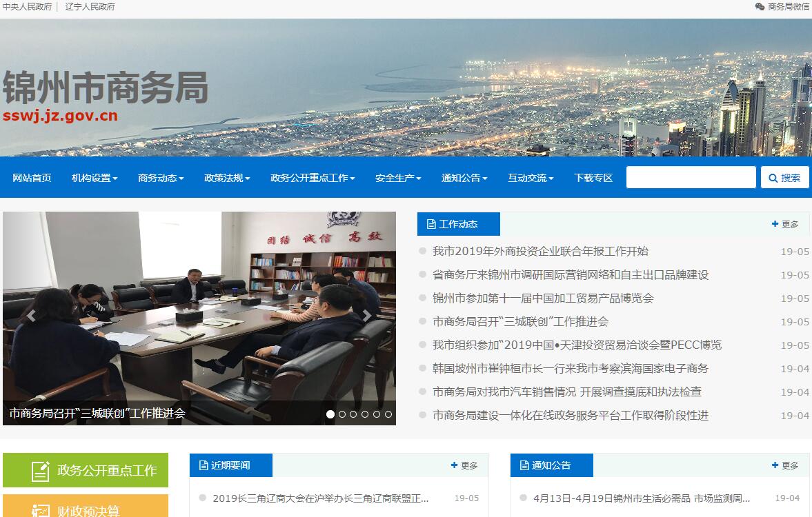
Task: Expand the 安全生产 dropdown menu
Action: [x=397, y=178]
